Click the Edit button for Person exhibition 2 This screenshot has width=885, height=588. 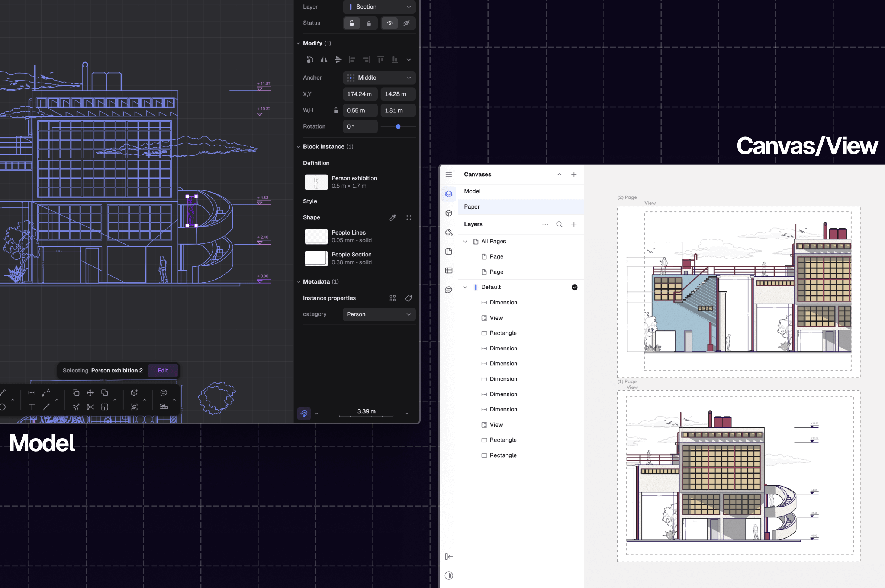pyautogui.click(x=162, y=371)
